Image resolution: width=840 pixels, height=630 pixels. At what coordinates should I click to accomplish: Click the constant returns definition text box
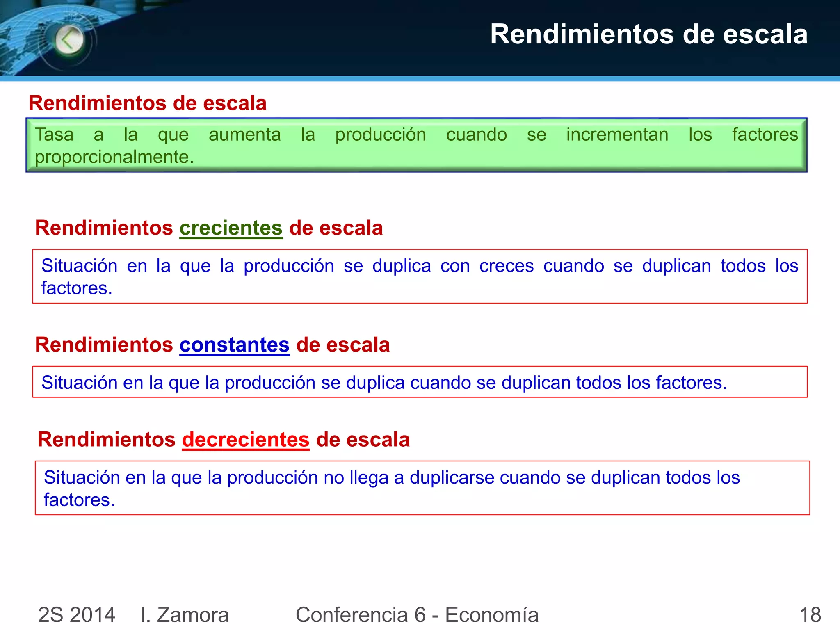[x=420, y=382]
